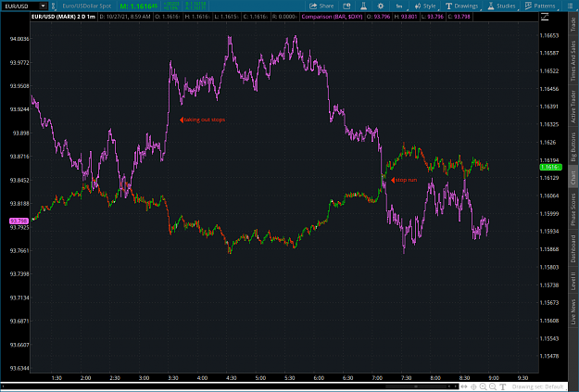Click the M: 1.1616 mark price
This screenshot has width=579, height=392.
tap(138, 6)
